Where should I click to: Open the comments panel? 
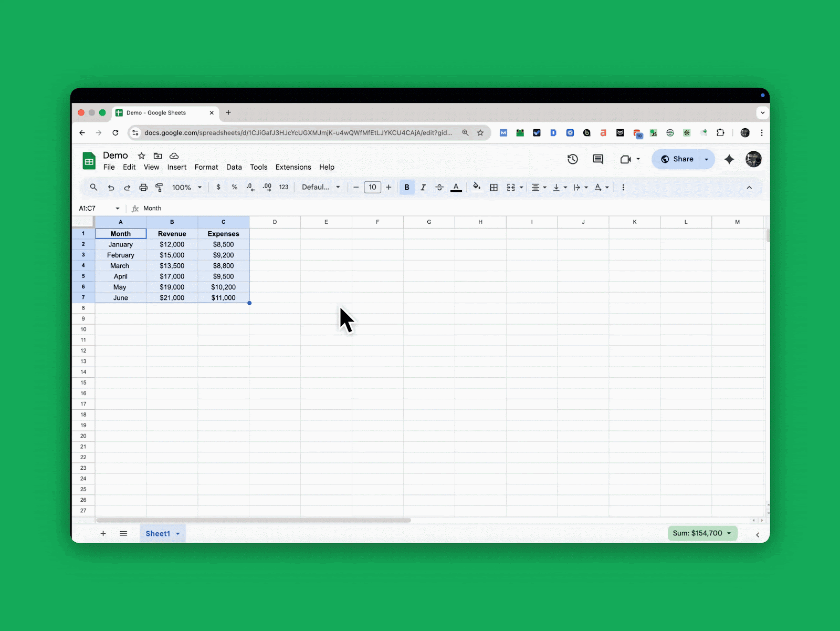597,159
